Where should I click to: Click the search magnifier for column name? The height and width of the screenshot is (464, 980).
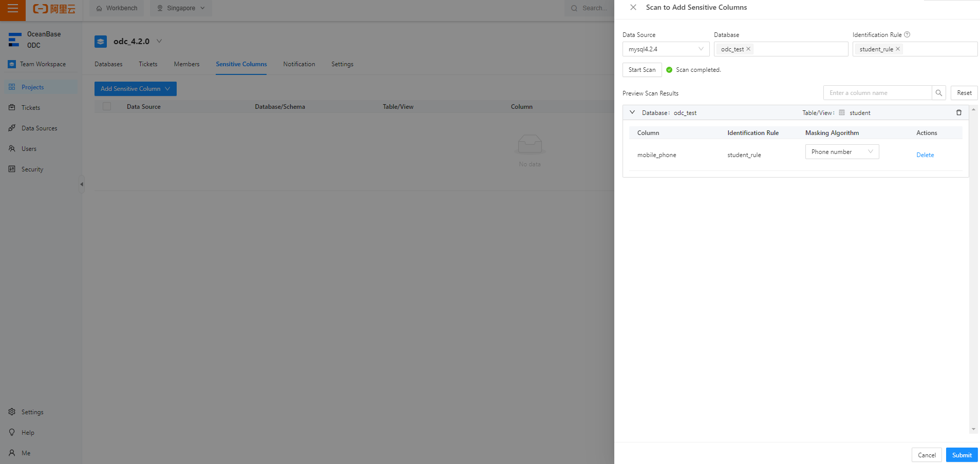(x=939, y=93)
